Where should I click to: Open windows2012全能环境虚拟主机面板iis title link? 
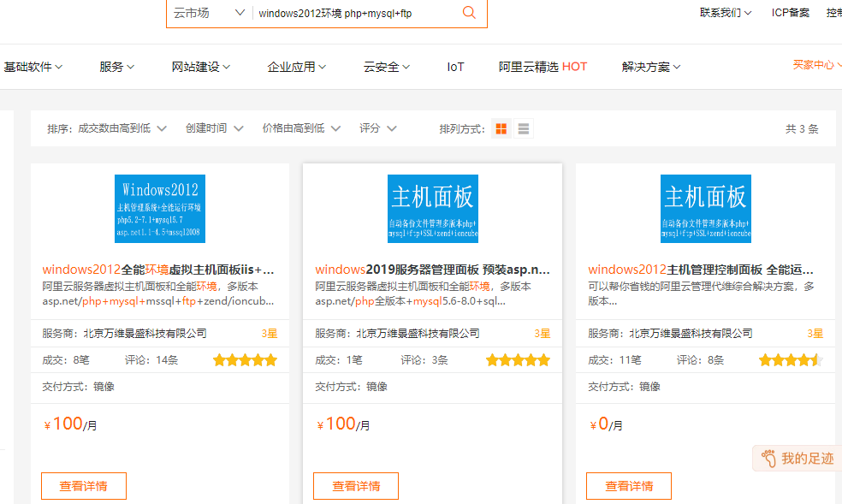point(158,270)
